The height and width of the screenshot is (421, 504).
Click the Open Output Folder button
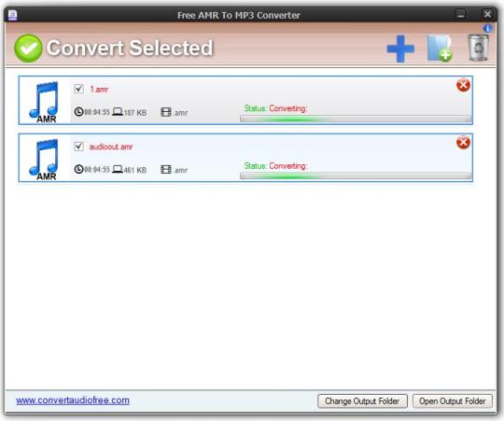(x=453, y=401)
